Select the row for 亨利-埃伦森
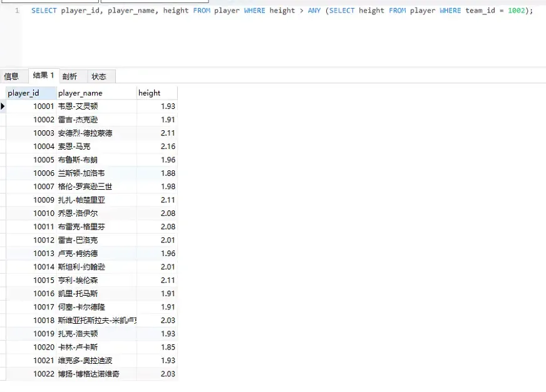Image resolution: width=546 pixels, height=392 pixels. point(81,280)
